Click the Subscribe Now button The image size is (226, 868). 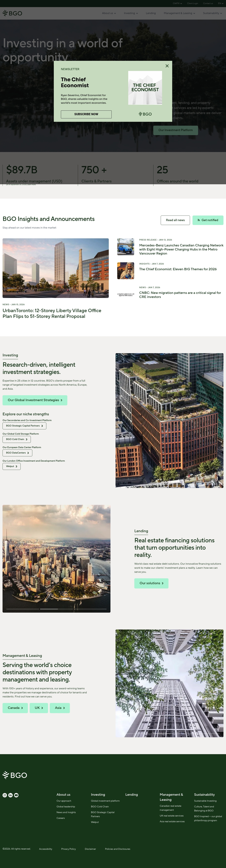coord(86,114)
